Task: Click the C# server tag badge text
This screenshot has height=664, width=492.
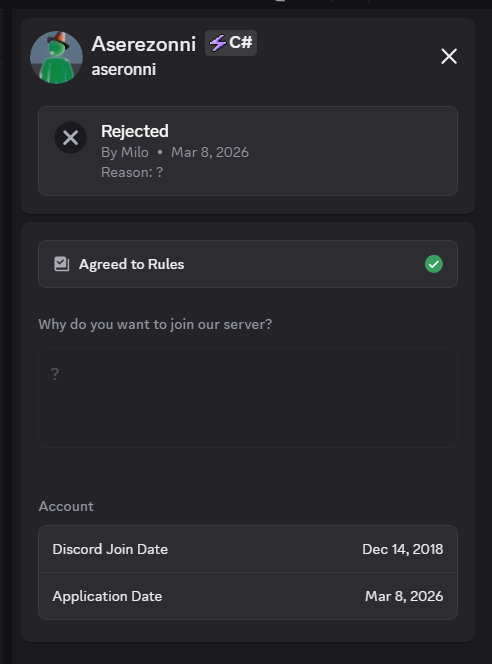Action: [240, 42]
